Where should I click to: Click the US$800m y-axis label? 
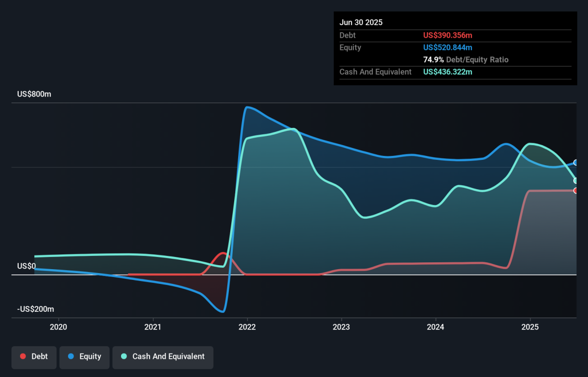tap(34, 94)
